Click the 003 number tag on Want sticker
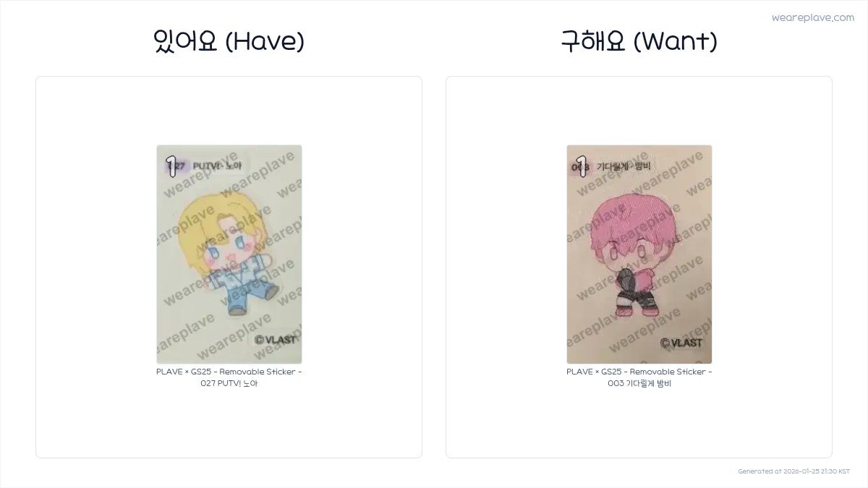This screenshot has height=488, width=868. (582, 166)
